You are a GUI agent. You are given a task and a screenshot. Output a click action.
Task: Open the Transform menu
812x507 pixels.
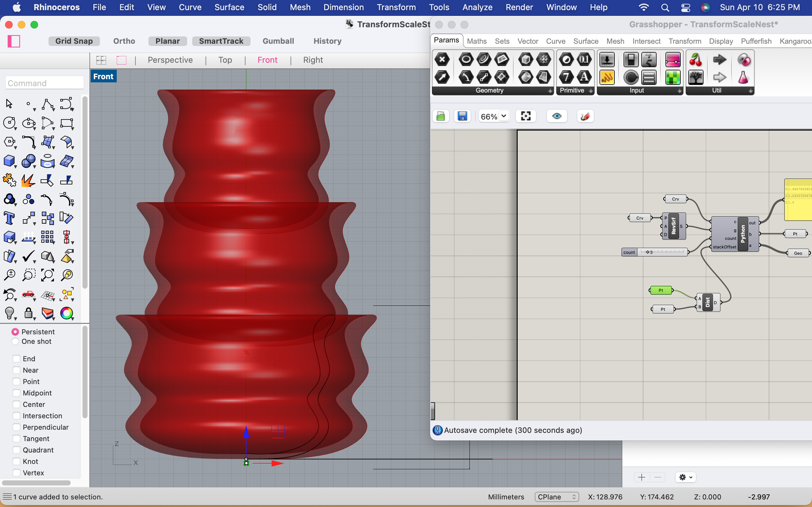(x=396, y=7)
